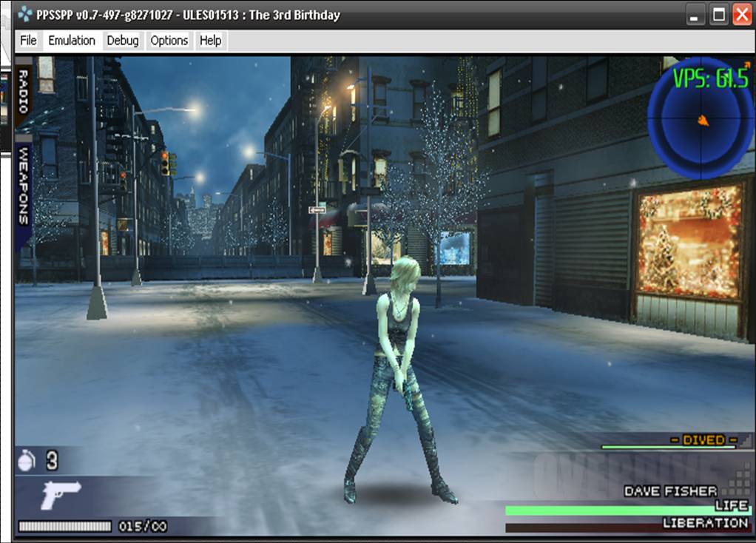Click the pistol weapon icon
The width and height of the screenshot is (756, 543).
click(61, 494)
